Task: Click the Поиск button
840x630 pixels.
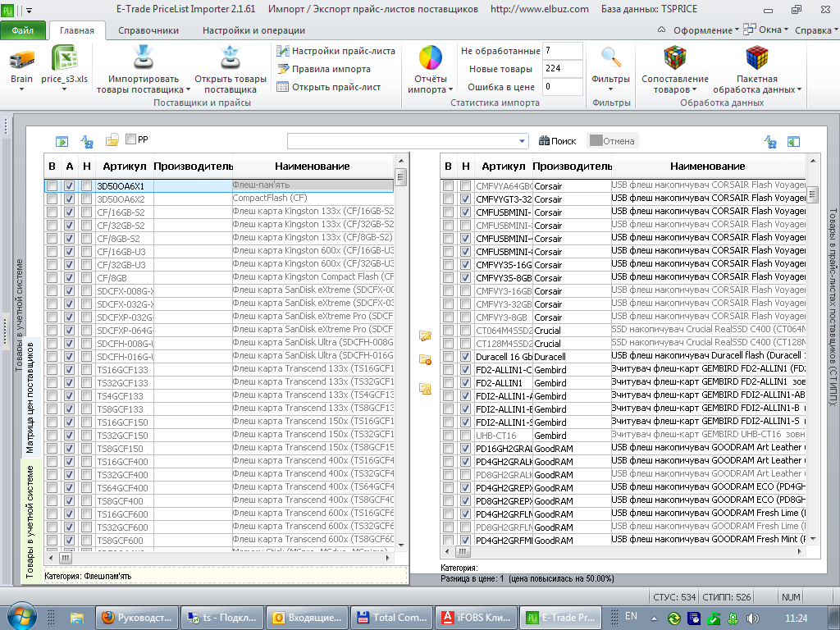Action: [x=557, y=141]
